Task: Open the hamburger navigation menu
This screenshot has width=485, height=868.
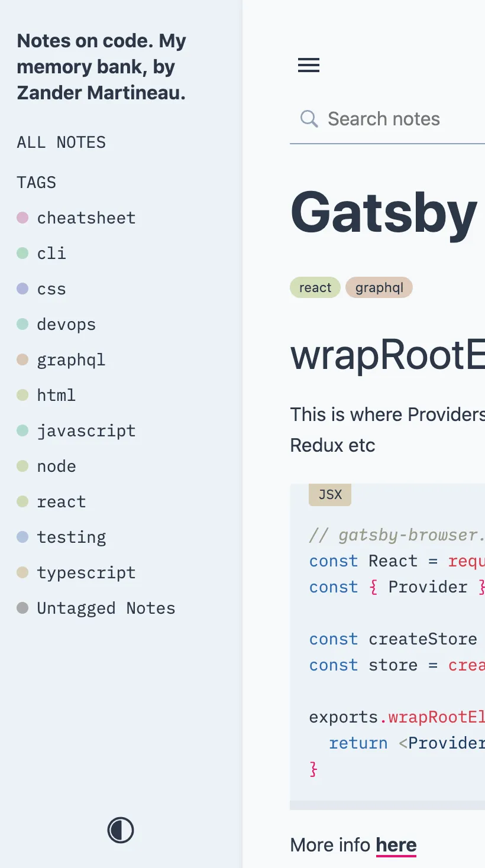Action: click(x=308, y=66)
